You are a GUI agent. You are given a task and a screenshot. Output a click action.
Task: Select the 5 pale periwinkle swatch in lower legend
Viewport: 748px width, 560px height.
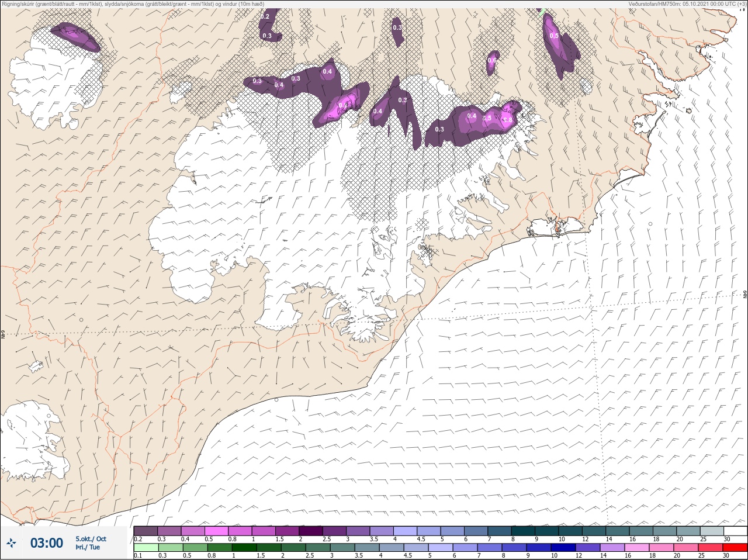point(440,548)
